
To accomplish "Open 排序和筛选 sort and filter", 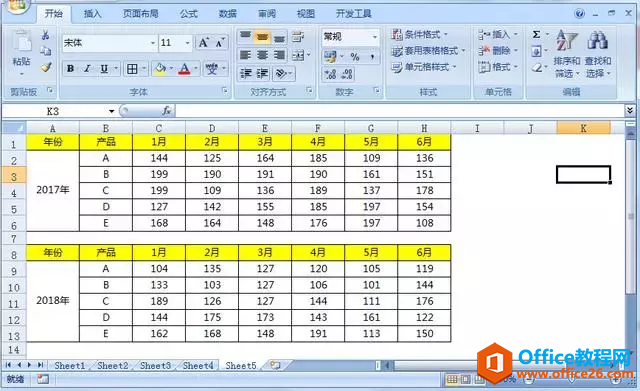I will (567, 53).
